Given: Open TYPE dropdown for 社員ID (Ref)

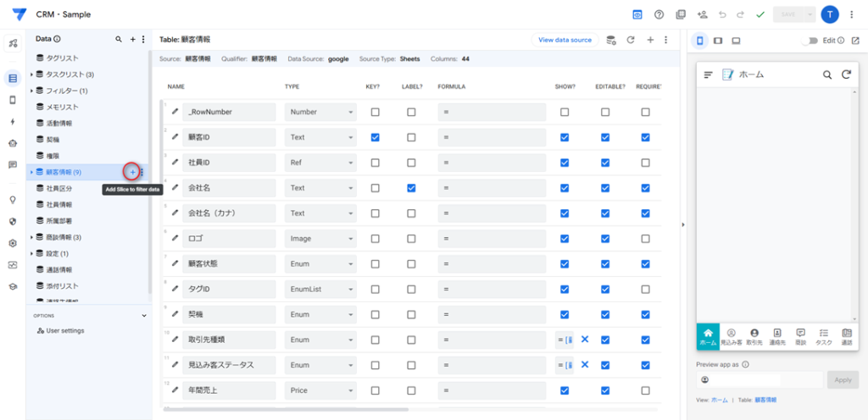Looking at the screenshot, I should click(x=320, y=163).
